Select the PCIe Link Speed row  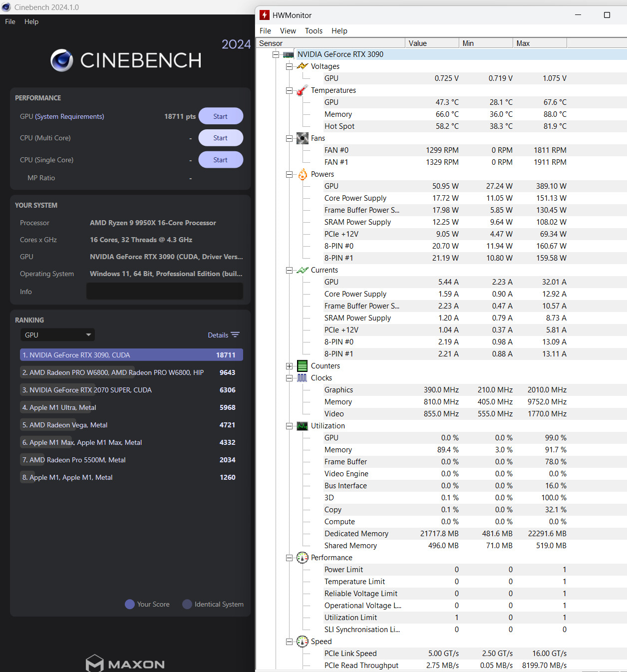445,654
